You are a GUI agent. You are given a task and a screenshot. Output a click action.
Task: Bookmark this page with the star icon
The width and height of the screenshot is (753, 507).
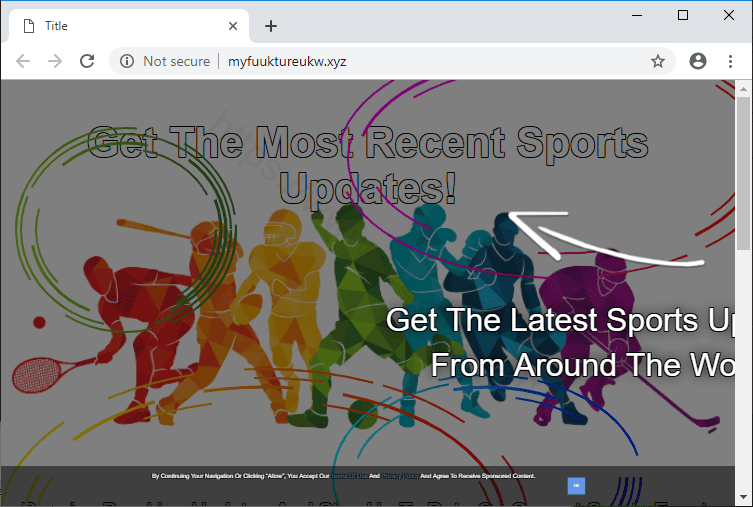coord(658,61)
